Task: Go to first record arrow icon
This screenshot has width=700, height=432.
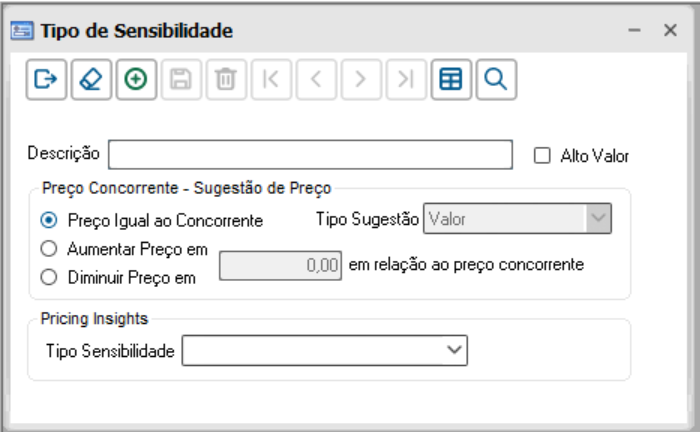Action: 271,81
